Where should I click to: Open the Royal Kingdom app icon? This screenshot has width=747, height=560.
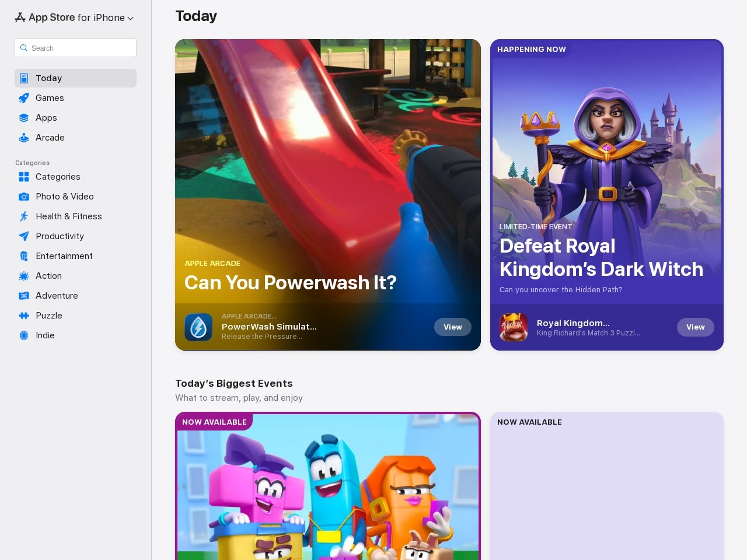click(514, 327)
